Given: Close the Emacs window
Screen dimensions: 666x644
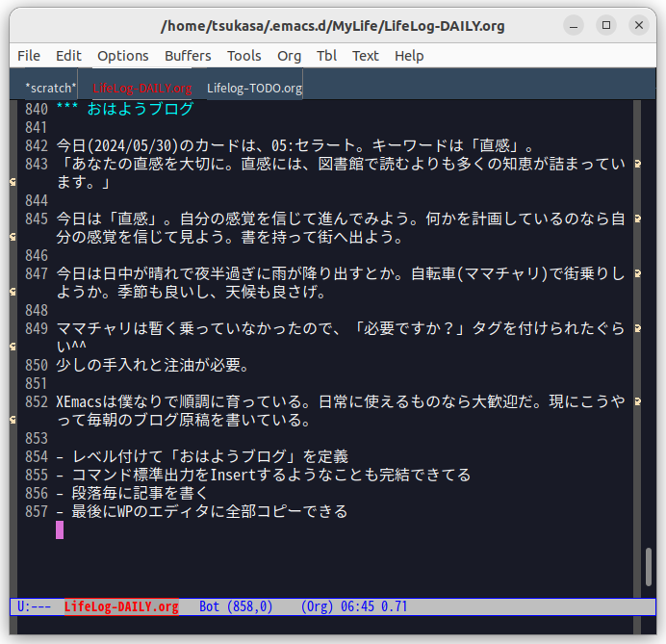Looking at the screenshot, I should 639,25.
